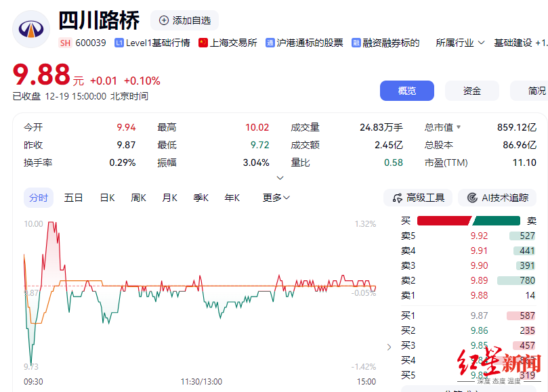The width and height of the screenshot is (548, 392).
Task: Select the 分时 chart period
Action: (39, 198)
